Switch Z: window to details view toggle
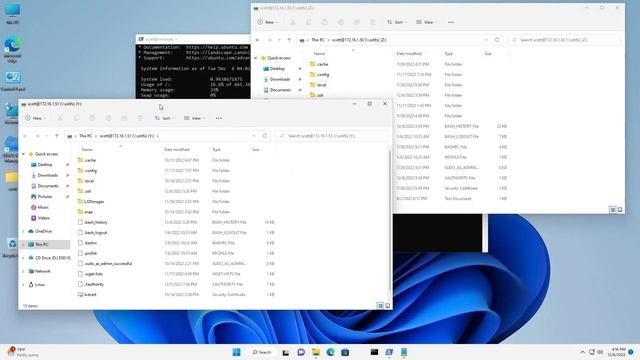Screen dimensions: 640x360 point(613,209)
